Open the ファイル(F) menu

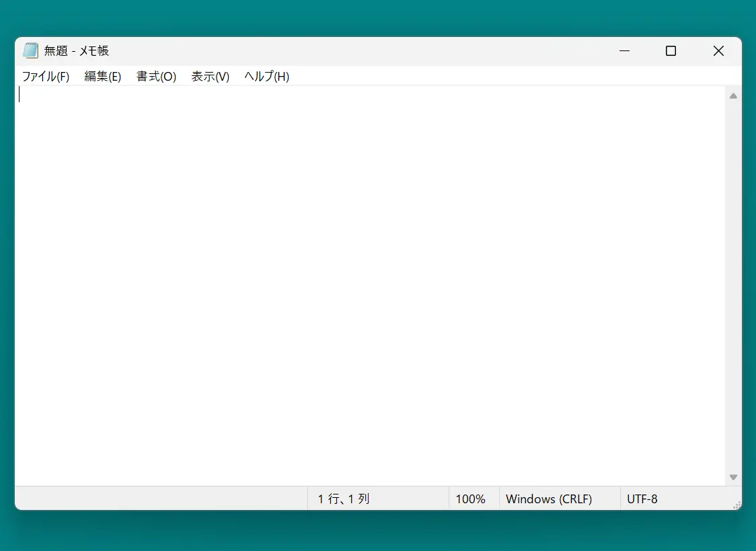pos(45,76)
